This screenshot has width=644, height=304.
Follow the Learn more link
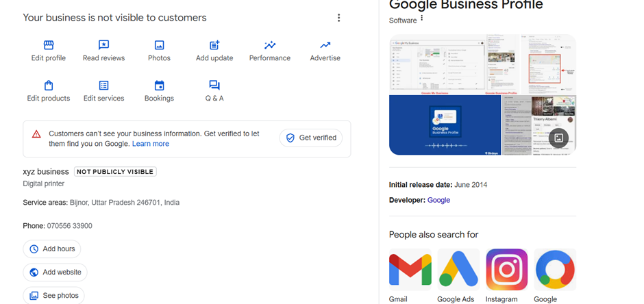[x=151, y=144]
